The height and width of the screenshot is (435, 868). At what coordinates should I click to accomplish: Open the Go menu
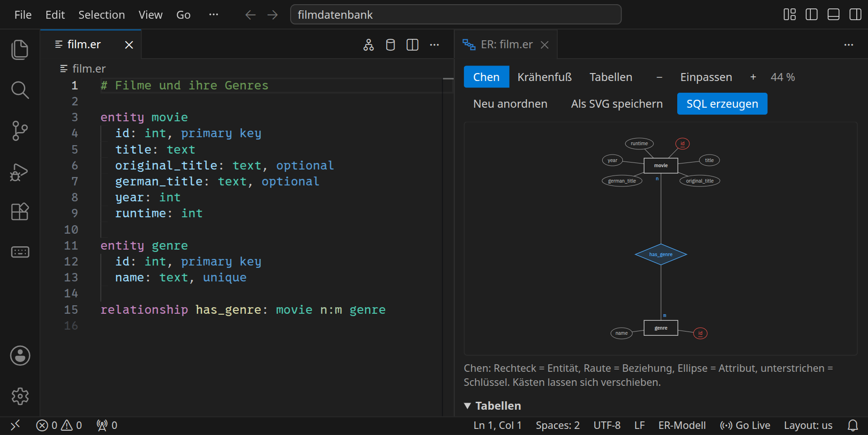coord(183,15)
